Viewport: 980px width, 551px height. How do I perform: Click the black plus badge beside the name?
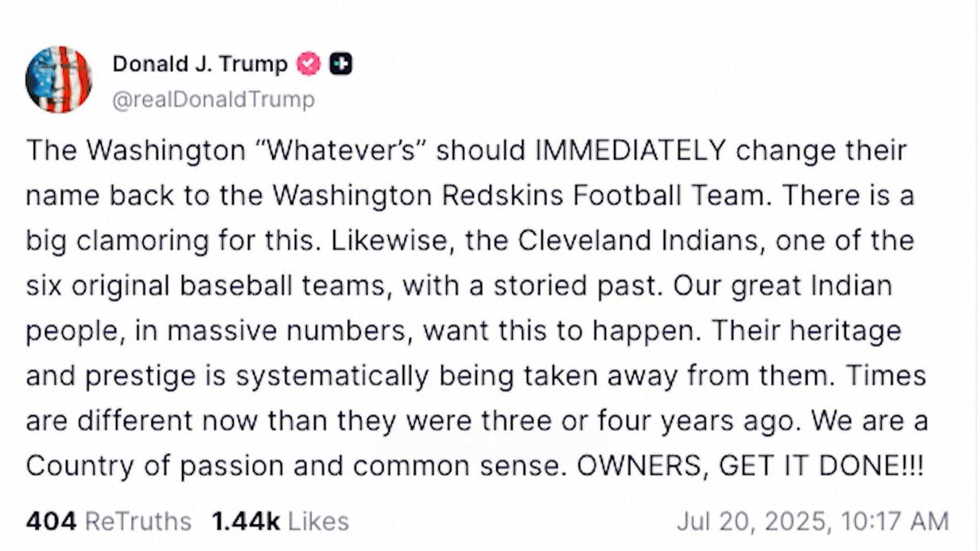point(341,64)
